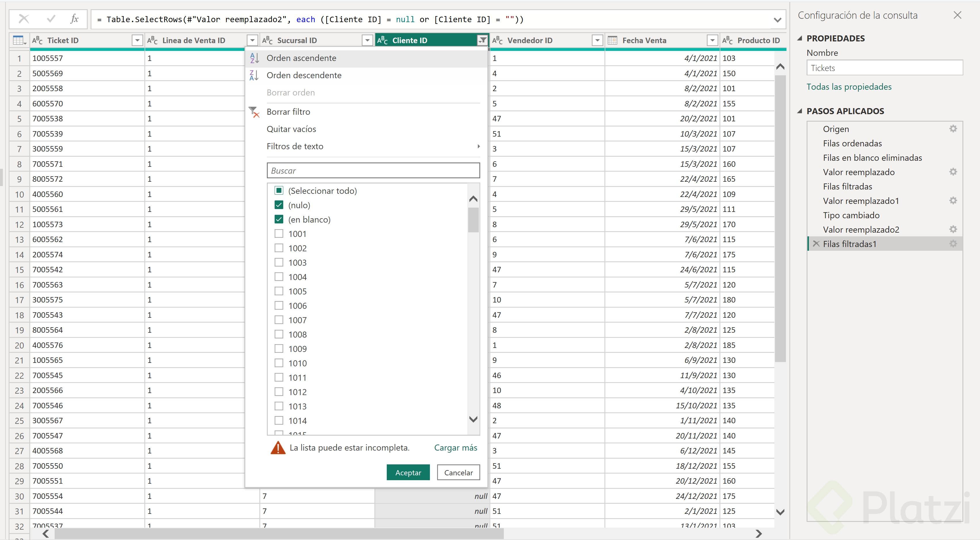Click the filter list vertical scrollbar thumb
The image size is (980, 540).
[473, 220]
